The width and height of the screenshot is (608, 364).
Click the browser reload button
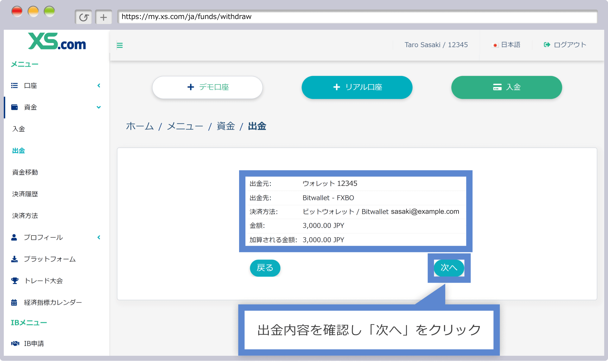pos(84,17)
